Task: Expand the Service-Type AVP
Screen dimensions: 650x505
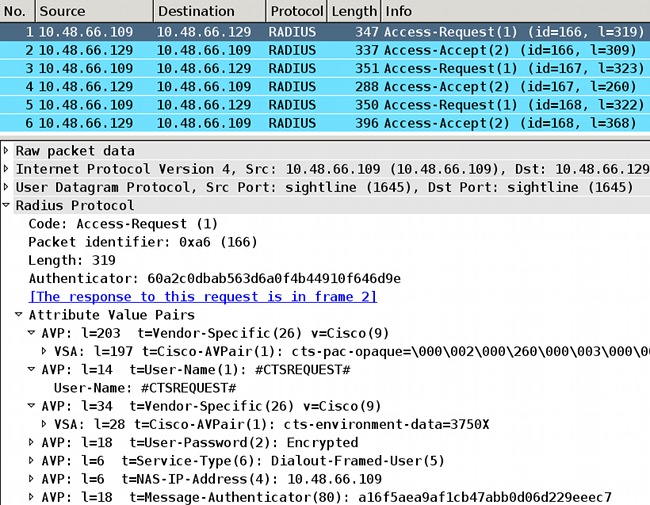Action: [32, 460]
